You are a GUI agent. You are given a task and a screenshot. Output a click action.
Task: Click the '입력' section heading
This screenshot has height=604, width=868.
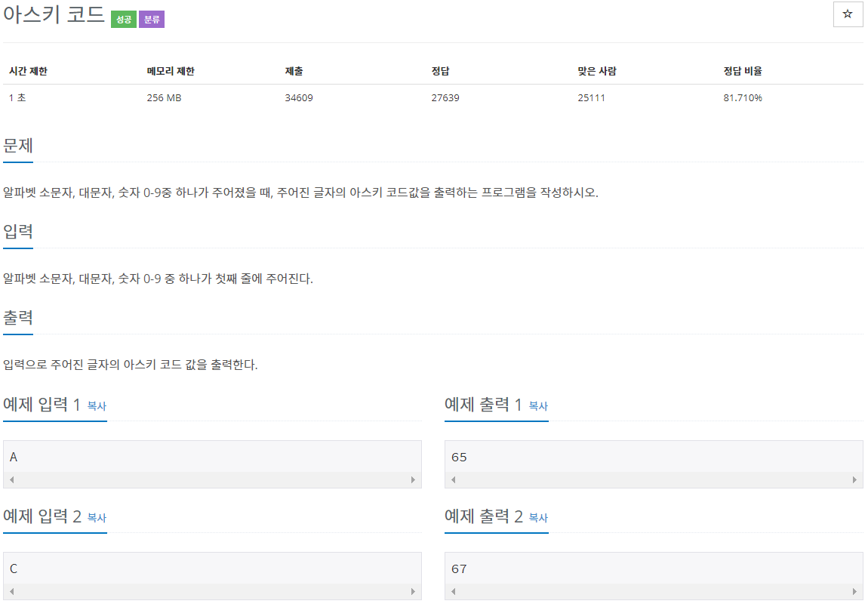click(17, 232)
